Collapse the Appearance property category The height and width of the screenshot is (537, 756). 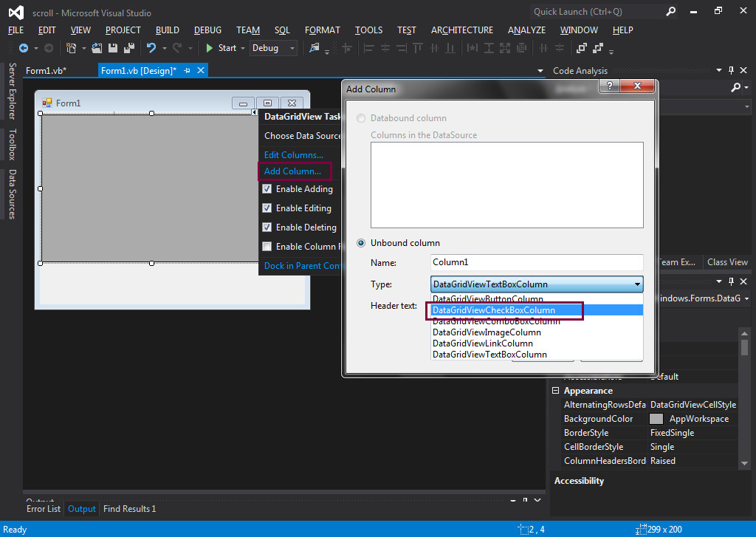point(556,391)
